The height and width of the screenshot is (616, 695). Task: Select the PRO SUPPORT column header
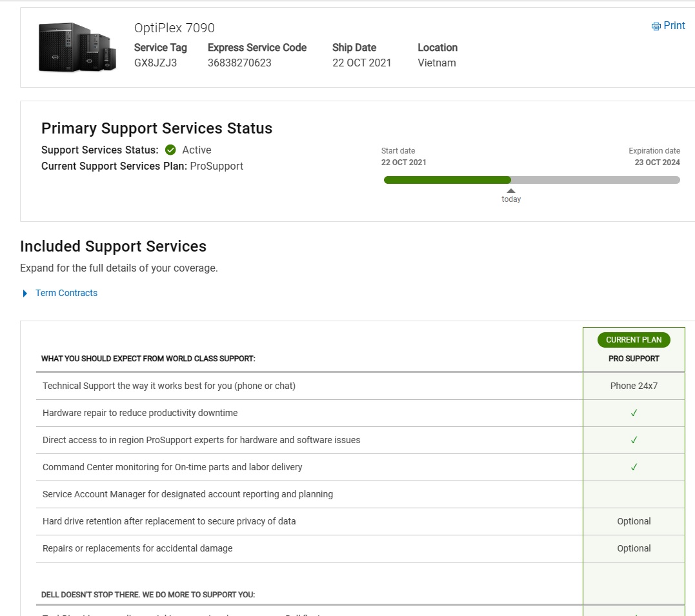click(634, 359)
